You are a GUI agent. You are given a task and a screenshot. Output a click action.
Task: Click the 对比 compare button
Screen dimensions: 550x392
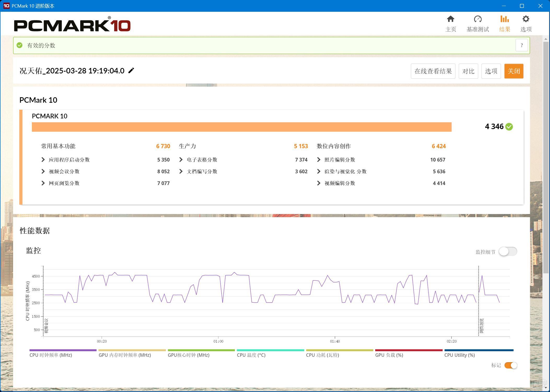468,71
